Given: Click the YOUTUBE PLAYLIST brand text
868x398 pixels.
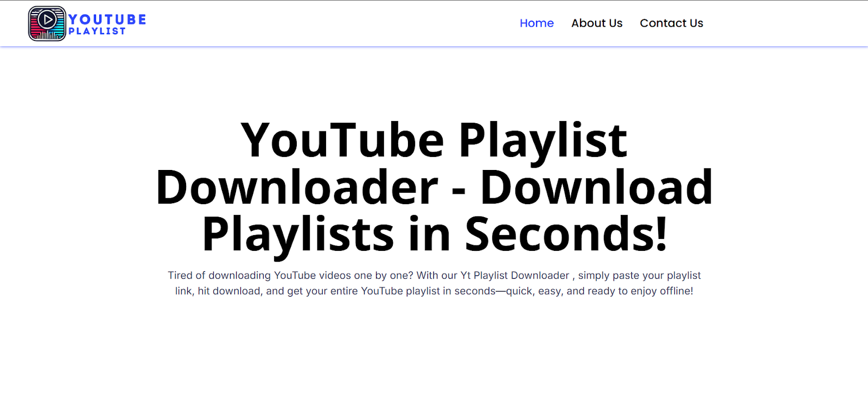Looking at the screenshot, I should (107, 24).
